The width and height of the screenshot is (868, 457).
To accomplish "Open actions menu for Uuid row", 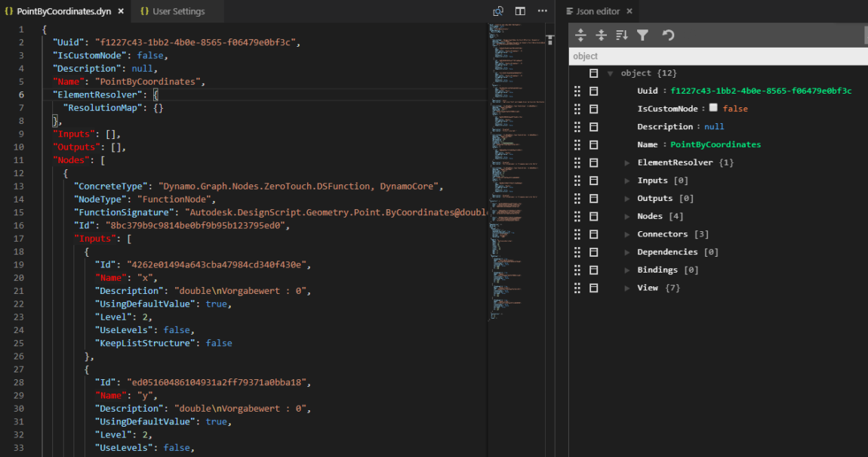I will point(593,91).
